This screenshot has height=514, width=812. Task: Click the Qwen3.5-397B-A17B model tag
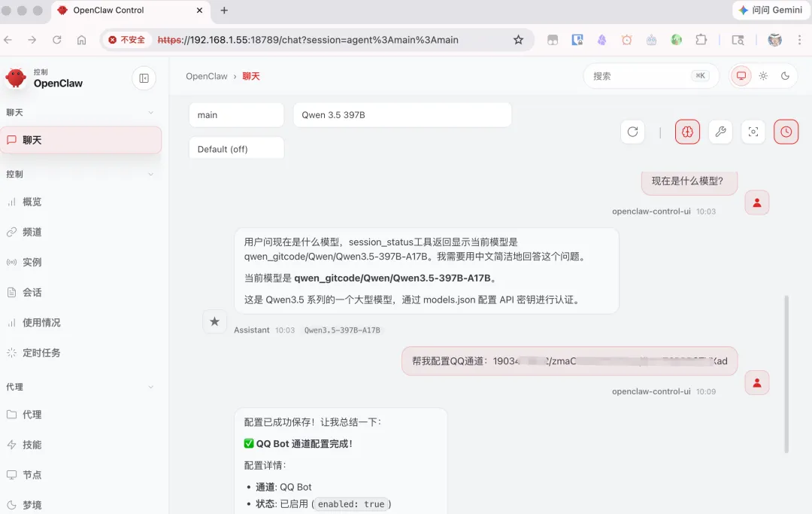[x=342, y=330]
